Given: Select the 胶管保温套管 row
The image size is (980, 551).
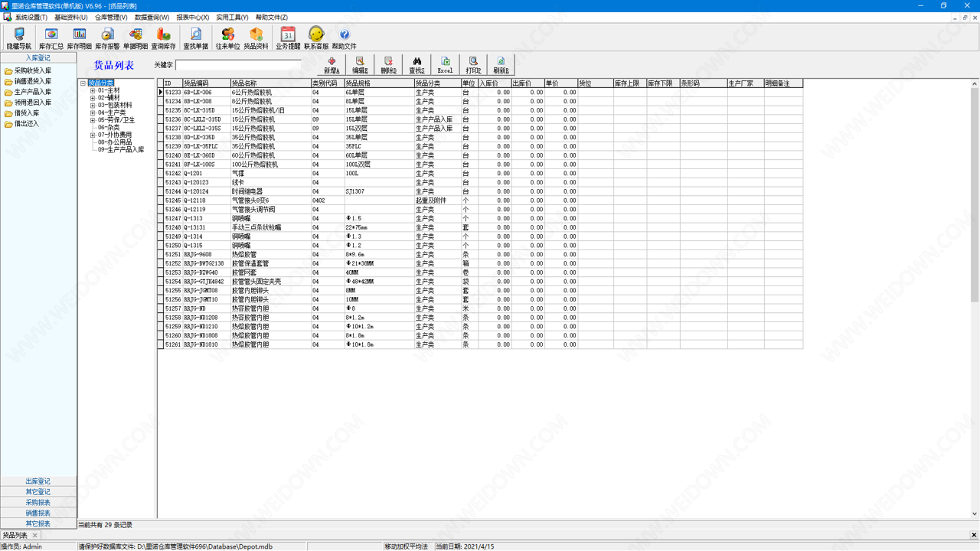Looking at the screenshot, I should 480,263.
